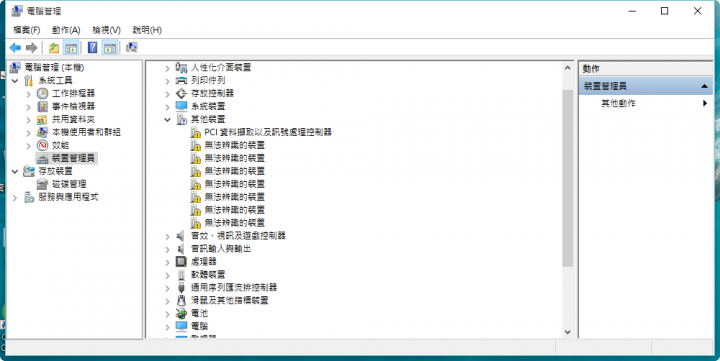The height and width of the screenshot is (361, 720).
Task: Click the 服務與應用程式 icon
Action: coord(29,197)
